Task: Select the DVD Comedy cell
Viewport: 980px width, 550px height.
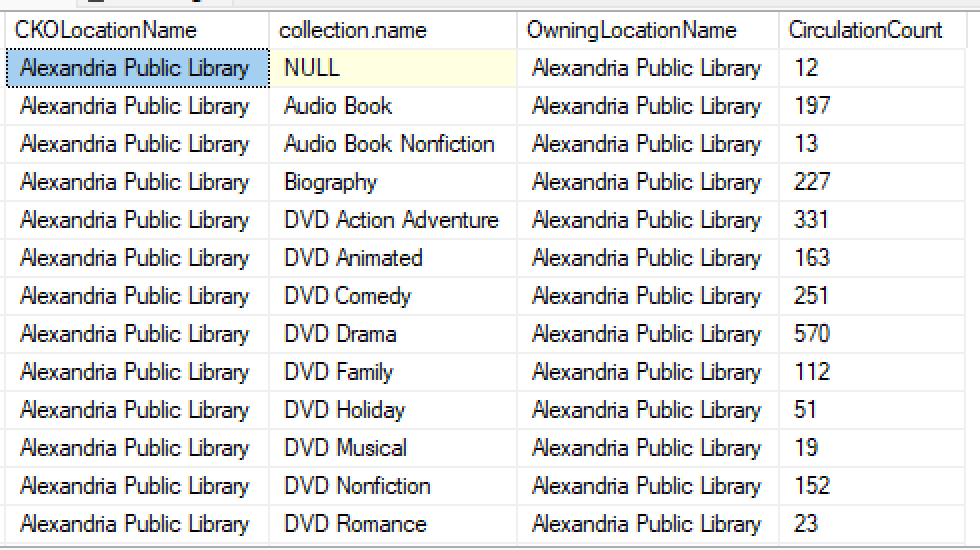Action: [x=393, y=296]
